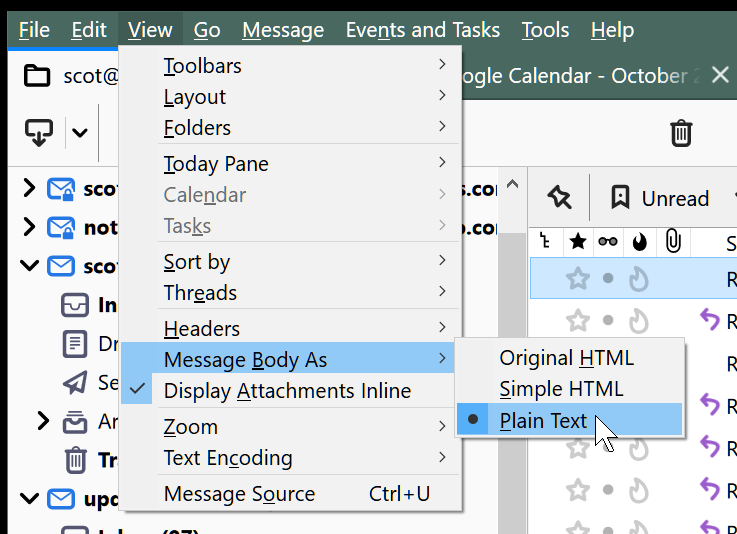Toggle Display Attachments Inline checkbox
The width and height of the screenshot is (737, 534).
(x=286, y=391)
